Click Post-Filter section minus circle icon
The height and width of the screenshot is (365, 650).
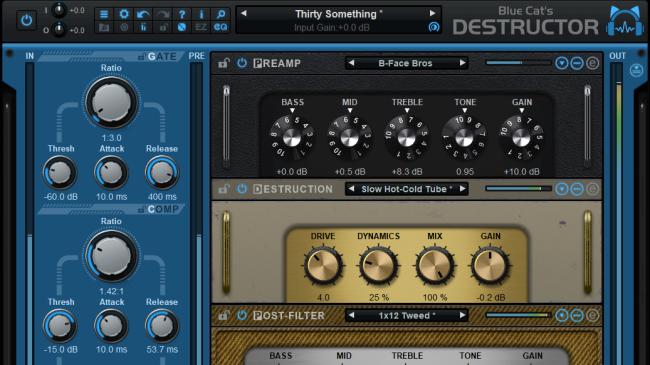pos(577,316)
